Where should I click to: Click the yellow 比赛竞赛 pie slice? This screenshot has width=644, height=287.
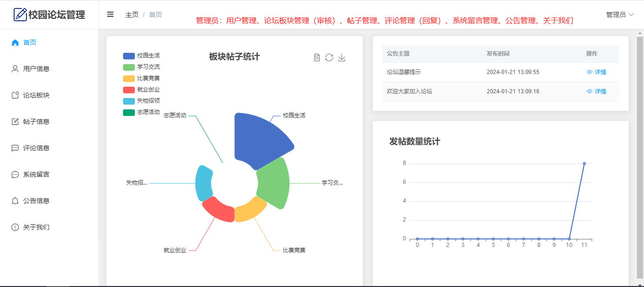[249, 211]
